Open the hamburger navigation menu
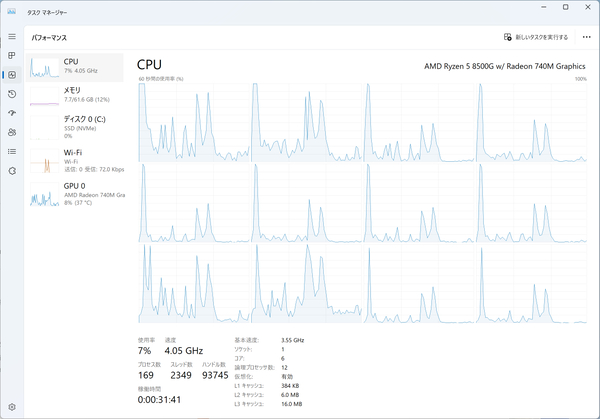The width and height of the screenshot is (600, 419). [x=12, y=36]
